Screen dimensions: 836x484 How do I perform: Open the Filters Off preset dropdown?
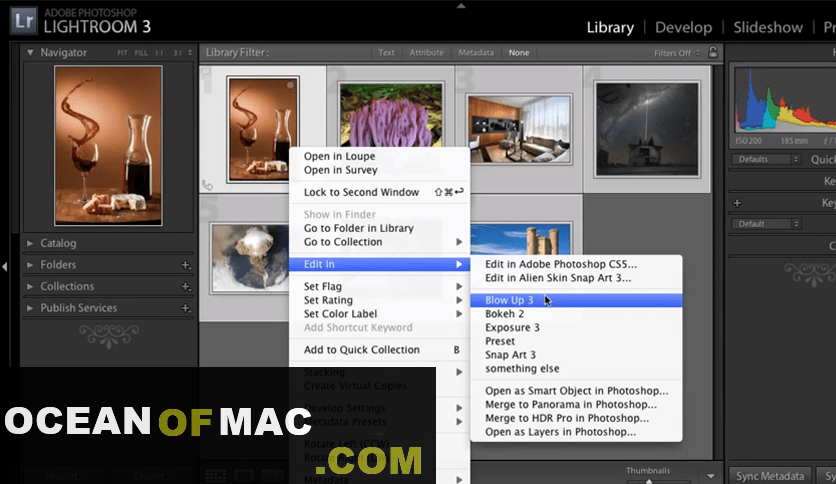click(677, 53)
